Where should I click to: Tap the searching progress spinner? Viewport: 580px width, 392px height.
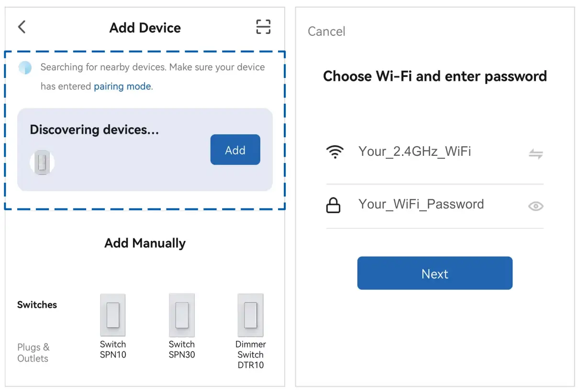[x=25, y=68]
